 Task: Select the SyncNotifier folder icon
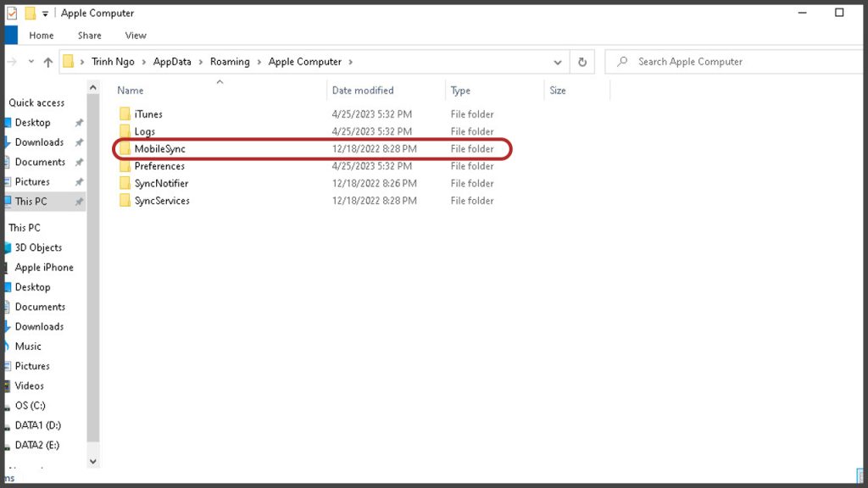pyautogui.click(x=125, y=184)
